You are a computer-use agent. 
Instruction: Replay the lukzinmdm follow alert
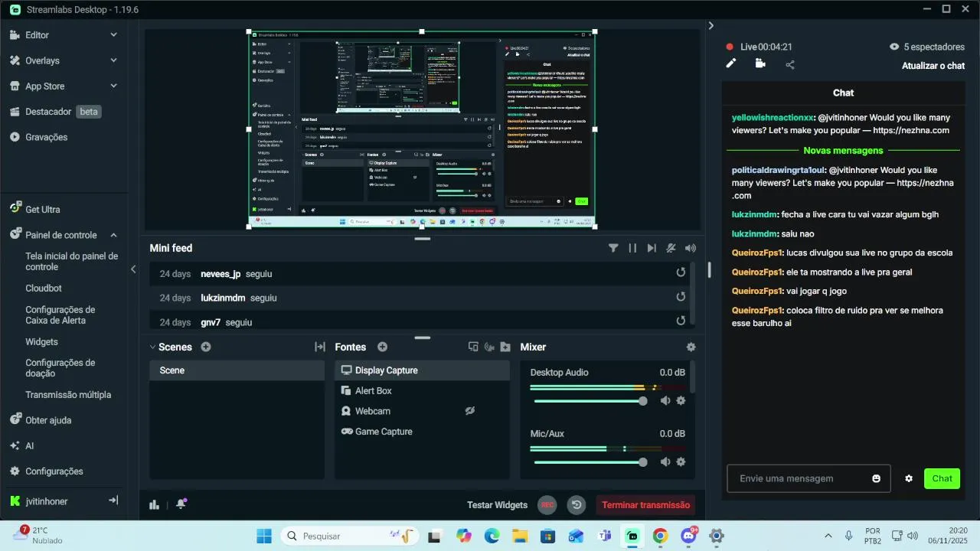coord(681,297)
